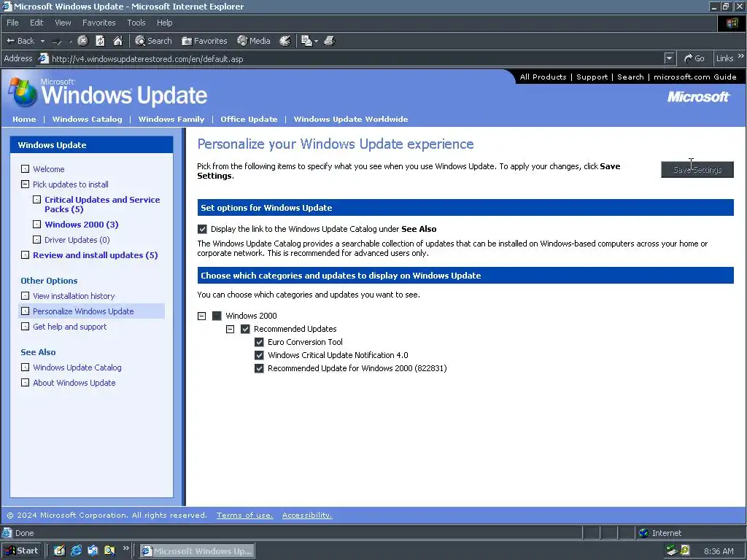This screenshot has width=747, height=560.
Task: Click the Stop loading icon
Action: [x=83, y=41]
